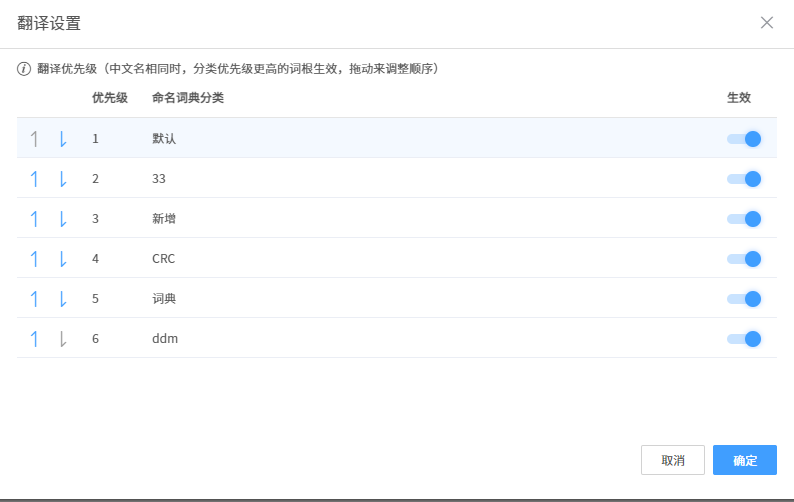This screenshot has height=502, width=794.
Task: Toggle the CRC 生效 switch
Action: coord(744,258)
